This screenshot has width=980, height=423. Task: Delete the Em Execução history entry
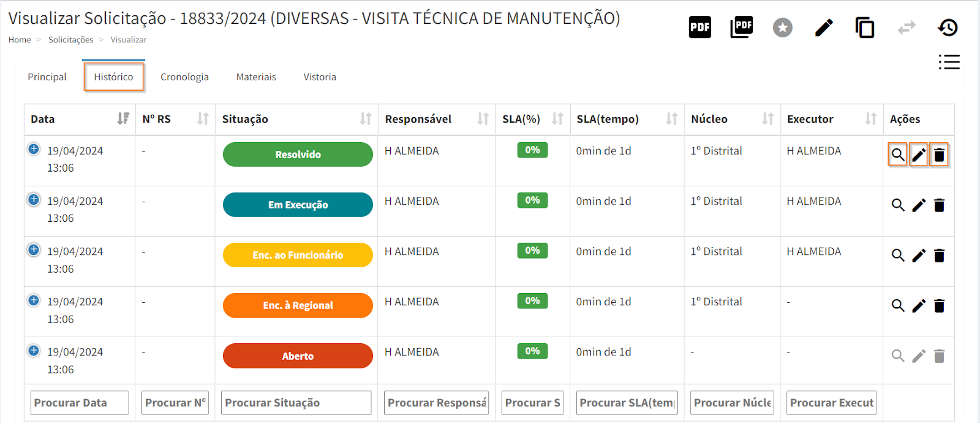pos(939,205)
